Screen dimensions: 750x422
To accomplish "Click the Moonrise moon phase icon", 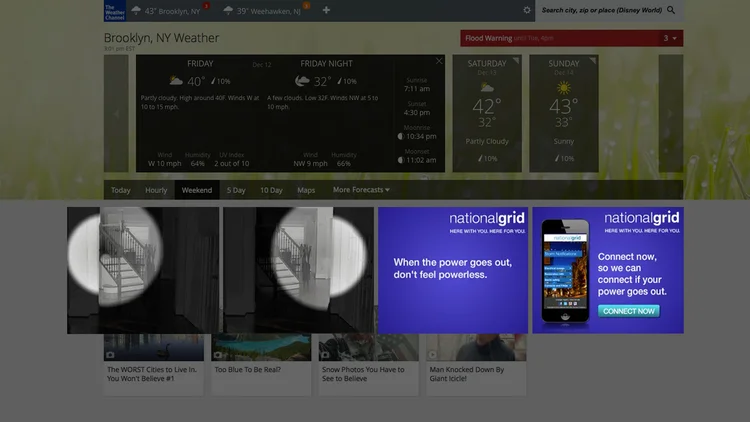I will (x=401, y=136).
